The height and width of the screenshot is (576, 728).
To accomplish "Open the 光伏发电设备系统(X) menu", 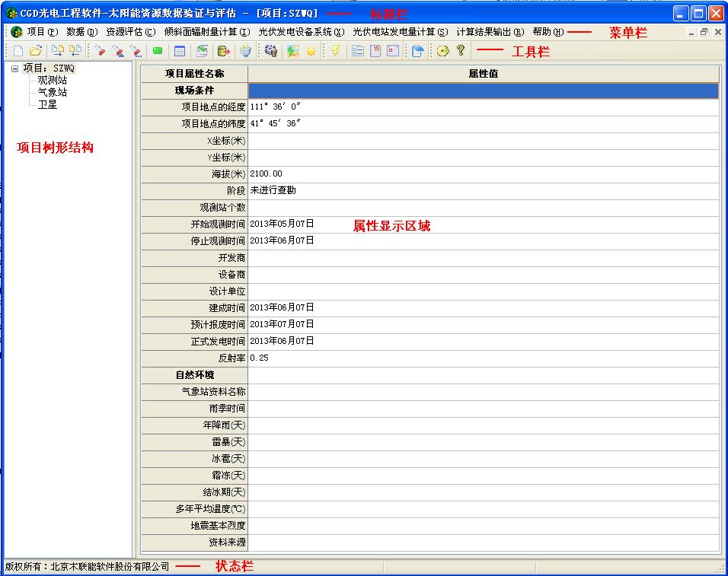I will click(302, 32).
